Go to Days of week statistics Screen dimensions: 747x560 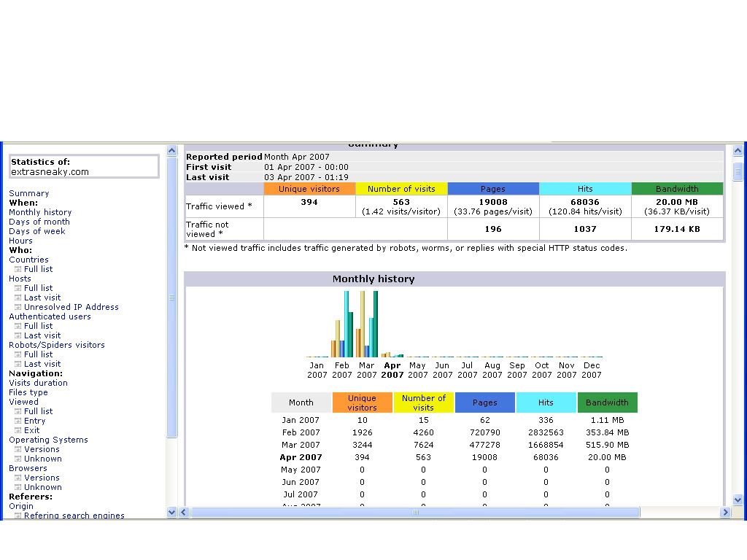point(37,231)
